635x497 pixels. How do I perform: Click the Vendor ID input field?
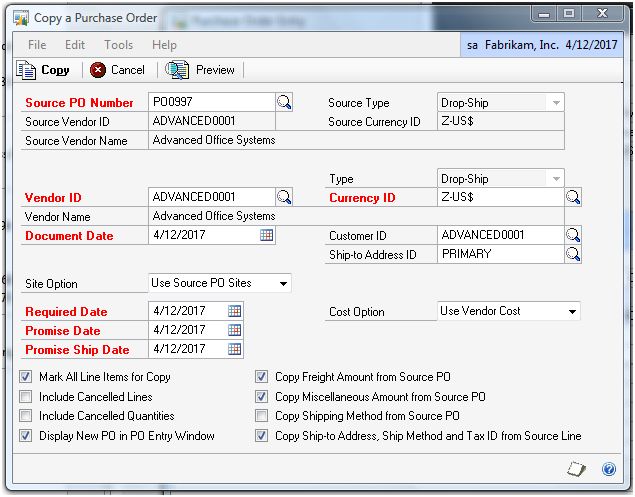click(x=212, y=197)
